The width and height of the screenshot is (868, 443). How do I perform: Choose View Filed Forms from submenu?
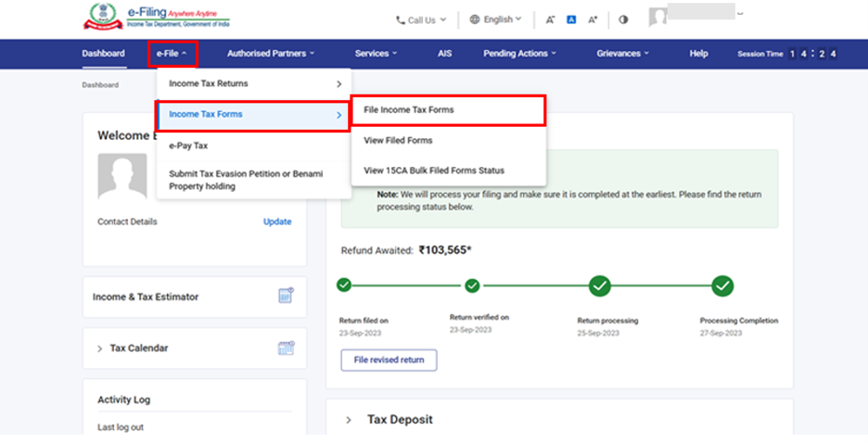click(398, 141)
